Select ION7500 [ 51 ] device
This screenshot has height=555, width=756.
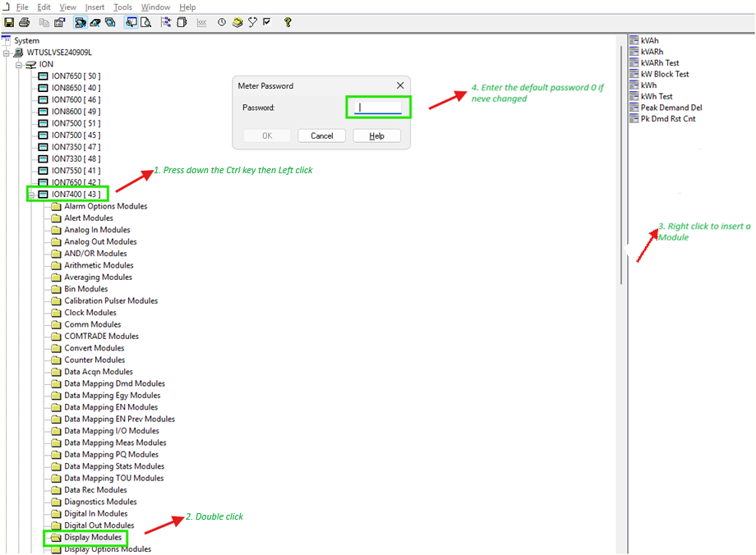[x=76, y=123]
